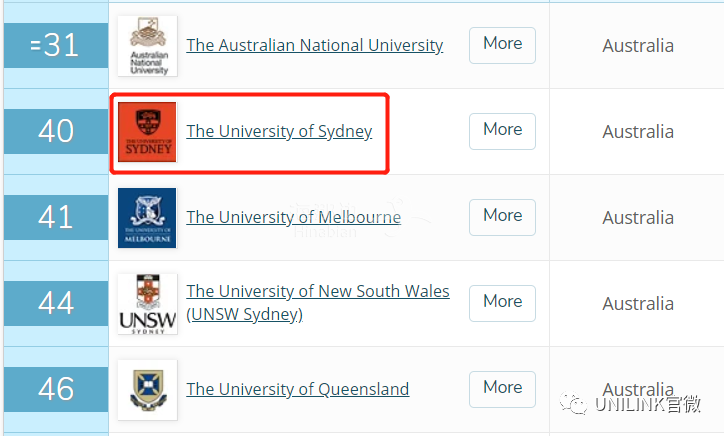
Task: Click the Australian National University logo
Action: click(x=147, y=46)
